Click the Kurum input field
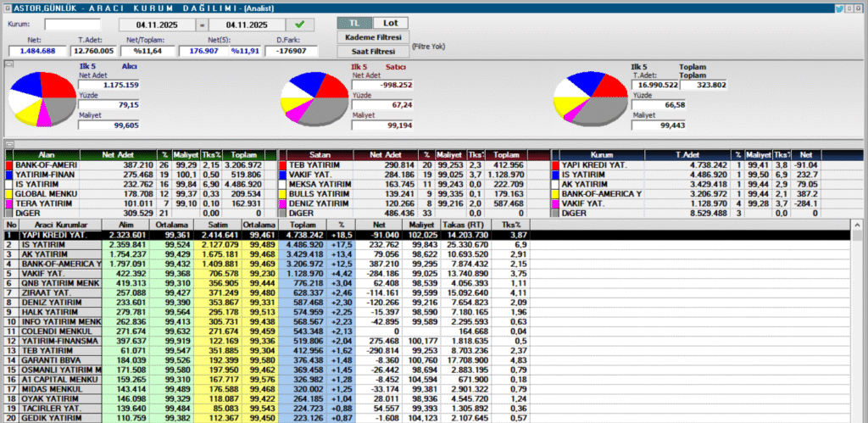This screenshot has height=423, width=868. pyautogui.click(x=72, y=25)
